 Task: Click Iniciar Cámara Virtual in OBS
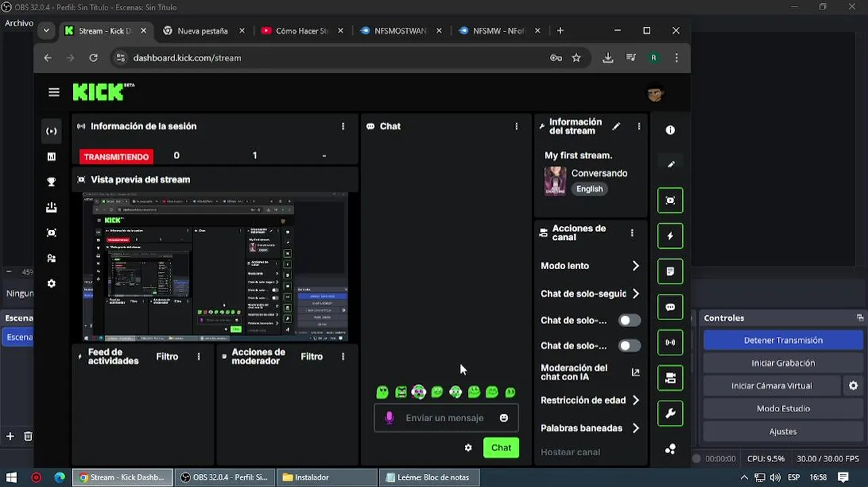pos(771,386)
